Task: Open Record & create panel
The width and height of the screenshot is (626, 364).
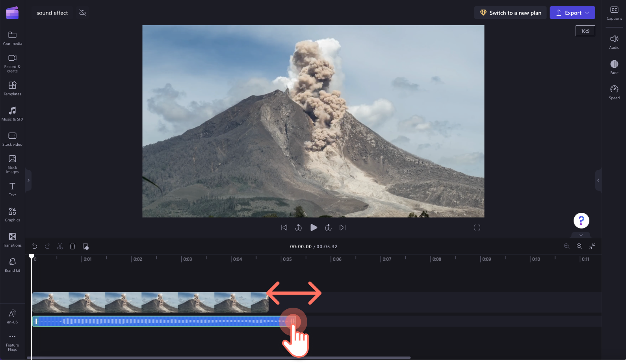Action: click(x=12, y=63)
